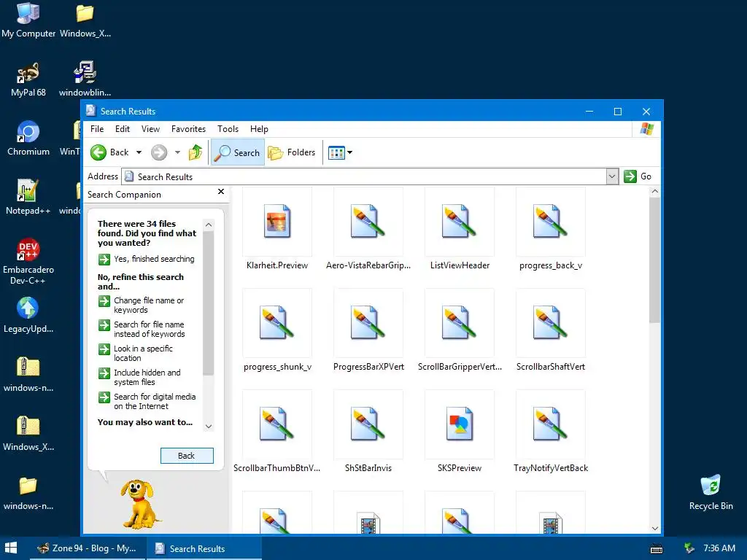This screenshot has height=560, width=747.
Task: Click the results list scrollbar thumb
Action: [x=654, y=260]
